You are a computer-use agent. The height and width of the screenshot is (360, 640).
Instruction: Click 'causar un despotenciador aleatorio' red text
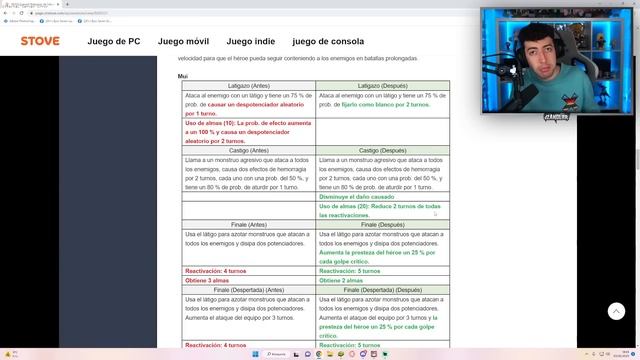pyautogui.click(x=256, y=105)
